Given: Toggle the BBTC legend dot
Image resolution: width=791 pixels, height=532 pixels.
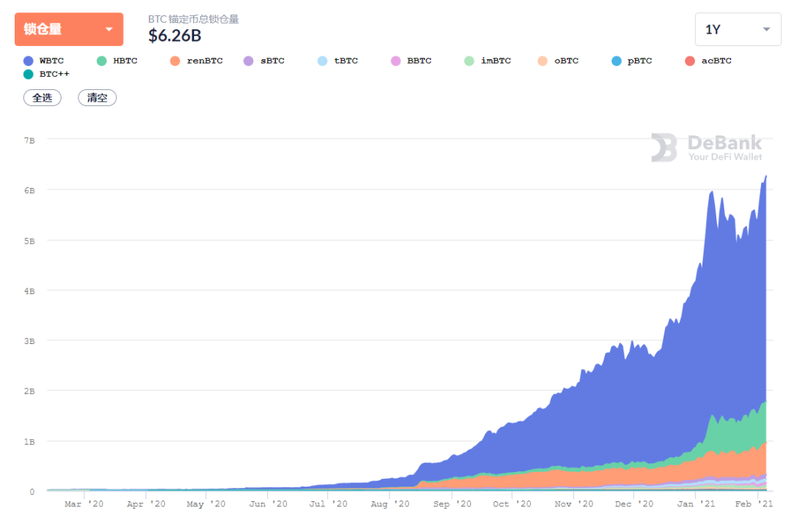Looking at the screenshot, I should coord(395,61).
